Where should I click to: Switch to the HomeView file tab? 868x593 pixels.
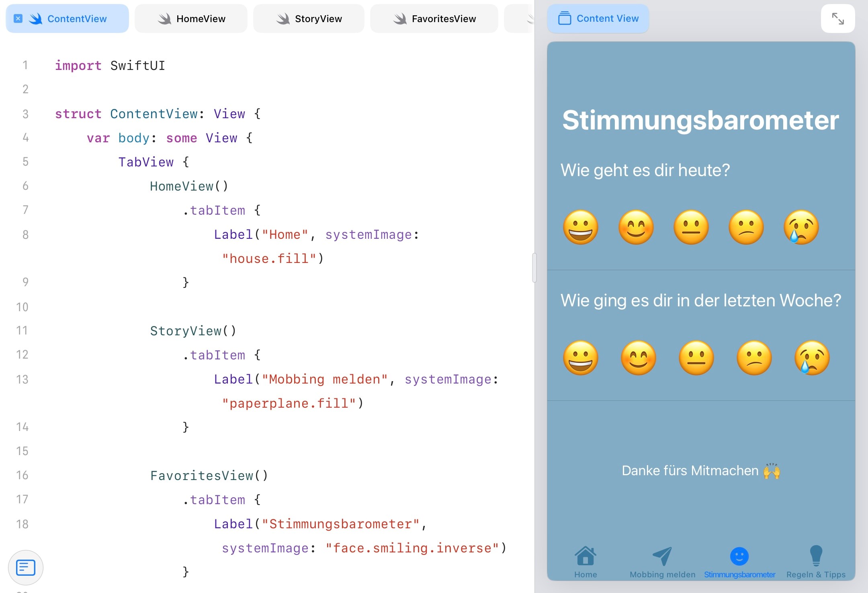pos(191,18)
